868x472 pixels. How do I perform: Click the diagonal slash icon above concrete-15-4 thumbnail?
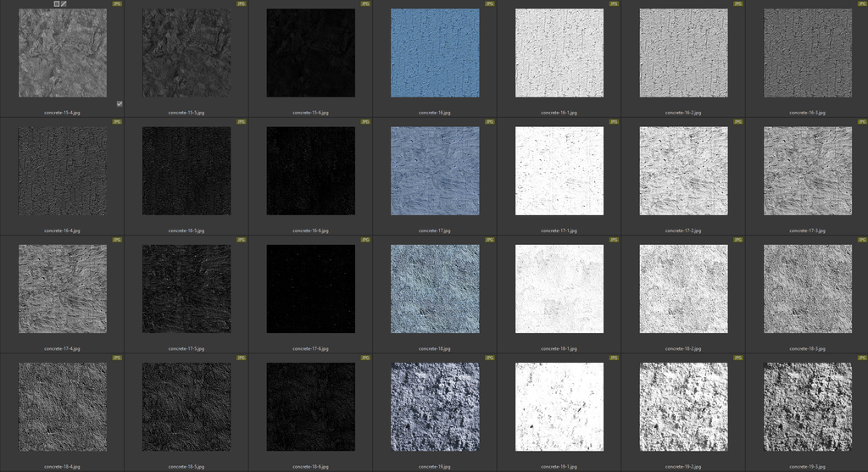click(x=64, y=3)
